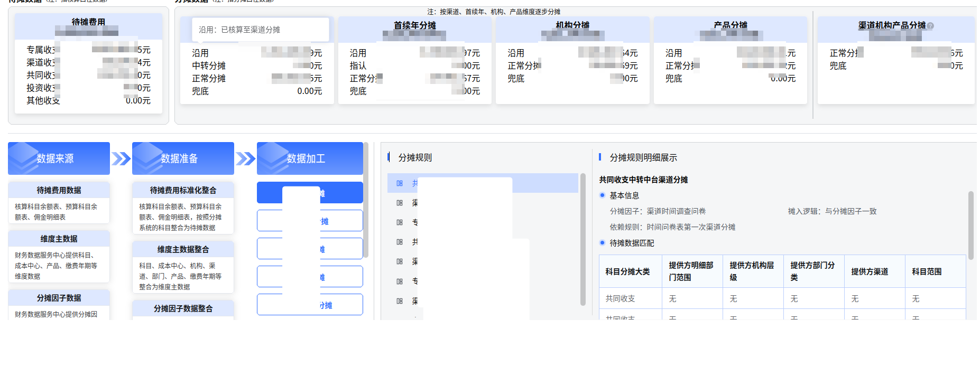
Task: Open the 待摊费用数据 card
Action: point(59,203)
